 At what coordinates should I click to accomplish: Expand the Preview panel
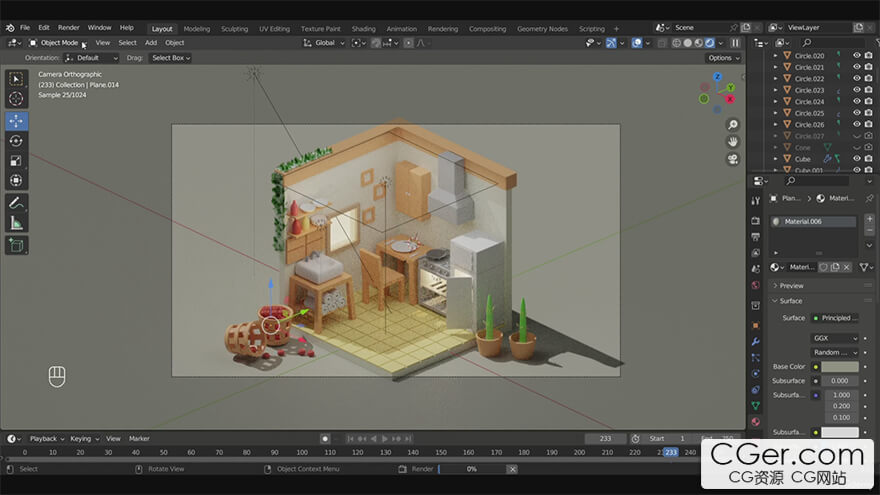coord(789,286)
